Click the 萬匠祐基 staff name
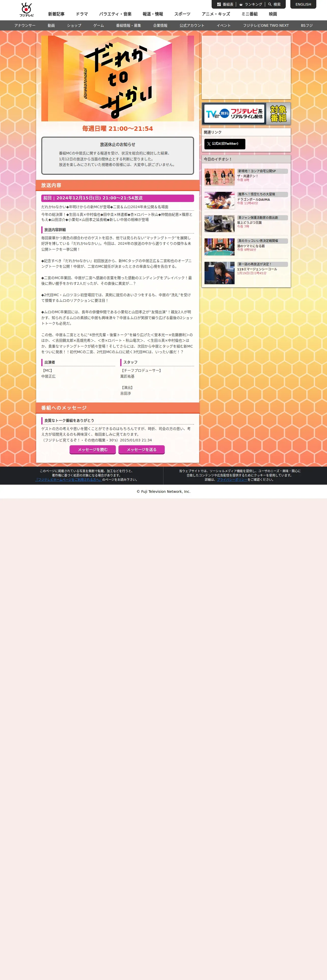Image resolution: width=327 pixels, height=980 pixels. [127, 376]
